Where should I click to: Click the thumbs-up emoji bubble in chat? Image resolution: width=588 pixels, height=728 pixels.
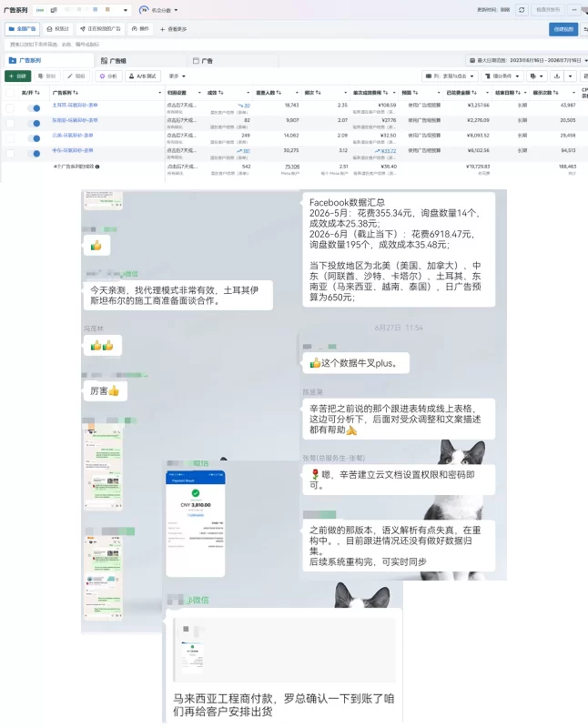96,246
